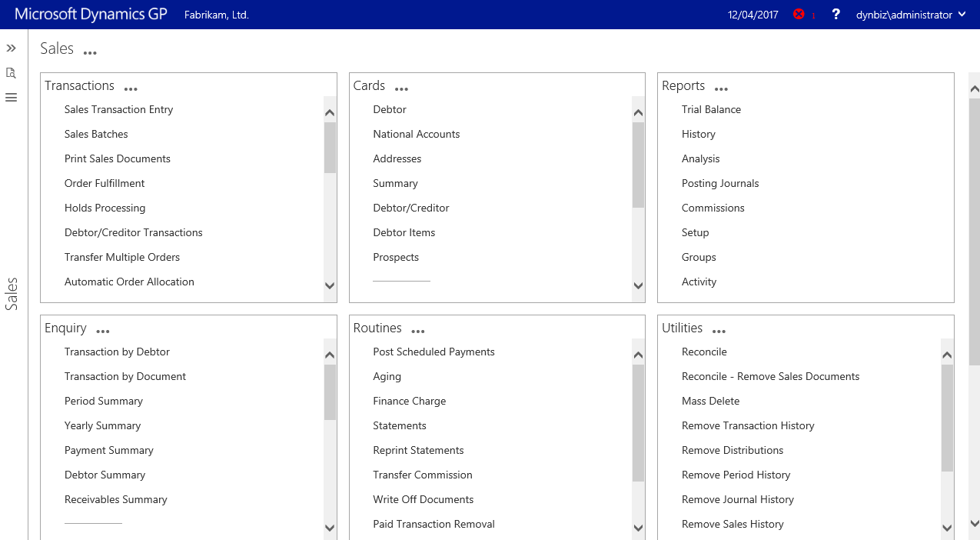Select Transaction by Debtor enquiry

click(x=117, y=352)
